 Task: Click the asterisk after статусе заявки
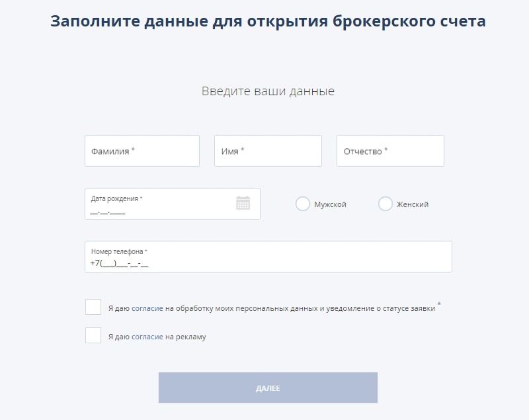[439, 304]
